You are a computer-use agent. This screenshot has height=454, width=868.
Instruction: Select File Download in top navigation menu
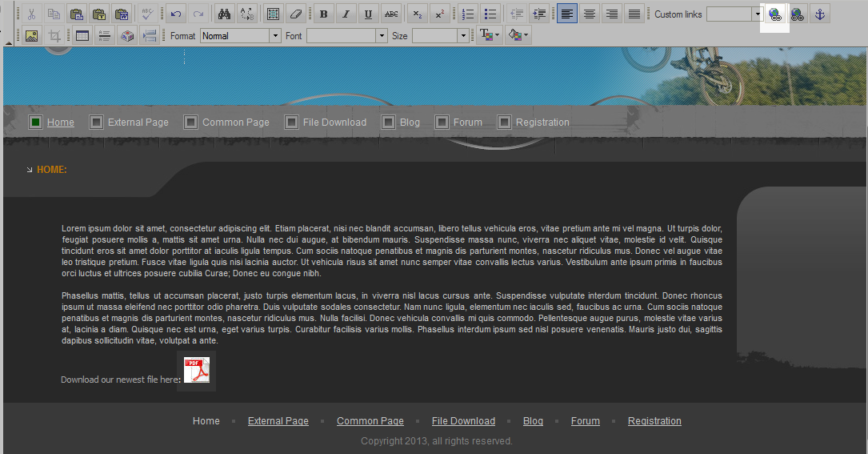coord(334,123)
